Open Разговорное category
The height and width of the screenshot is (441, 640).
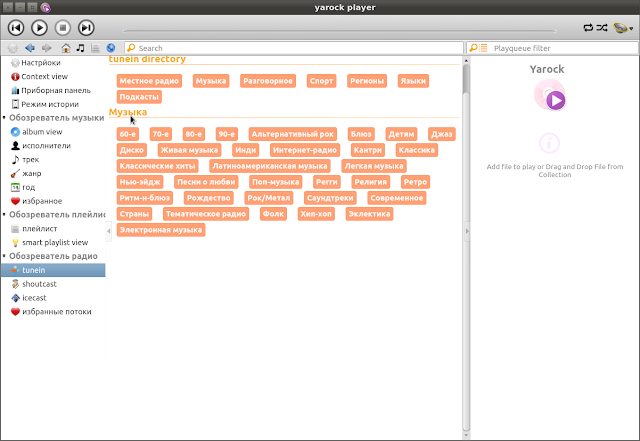tap(268, 81)
